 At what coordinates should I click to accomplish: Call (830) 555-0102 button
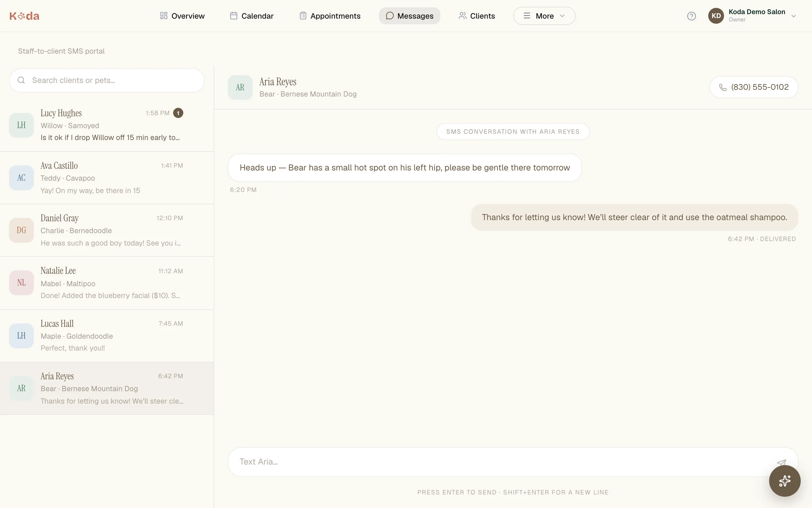click(754, 87)
